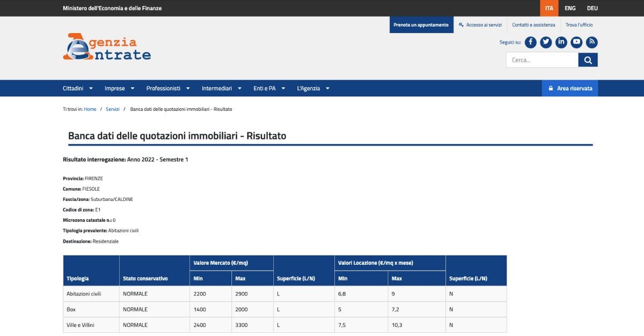
Task: Click the magnifying glass search button
Action: tap(588, 60)
